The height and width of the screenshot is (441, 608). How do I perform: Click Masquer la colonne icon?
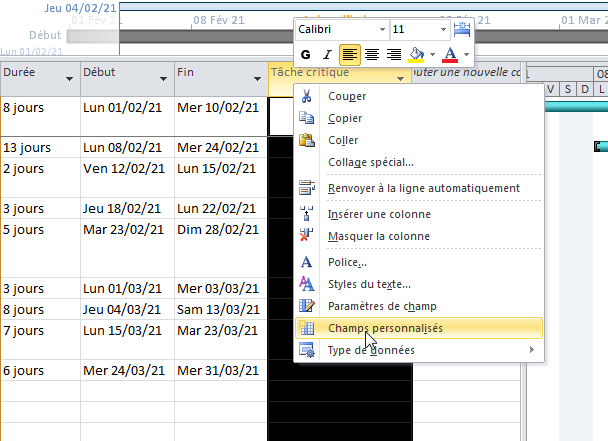(307, 236)
